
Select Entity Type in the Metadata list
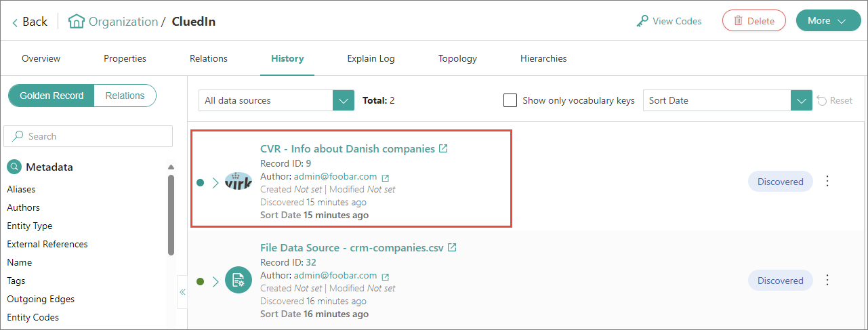29,226
